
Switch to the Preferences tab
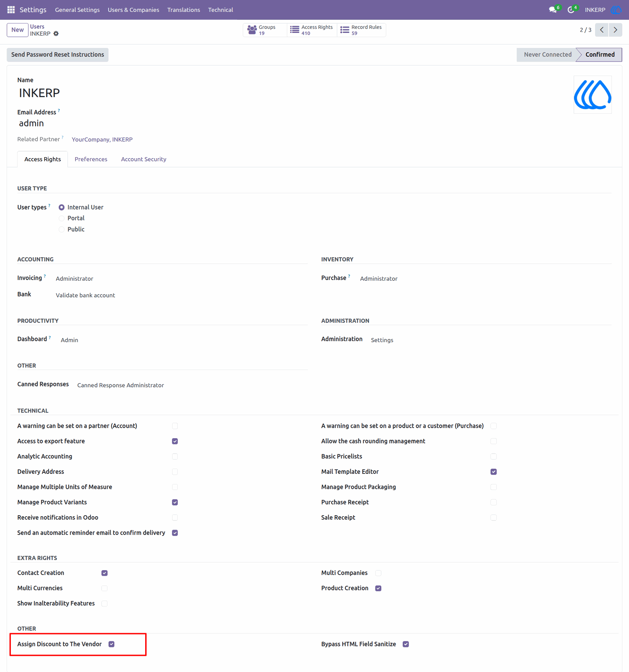click(x=91, y=159)
